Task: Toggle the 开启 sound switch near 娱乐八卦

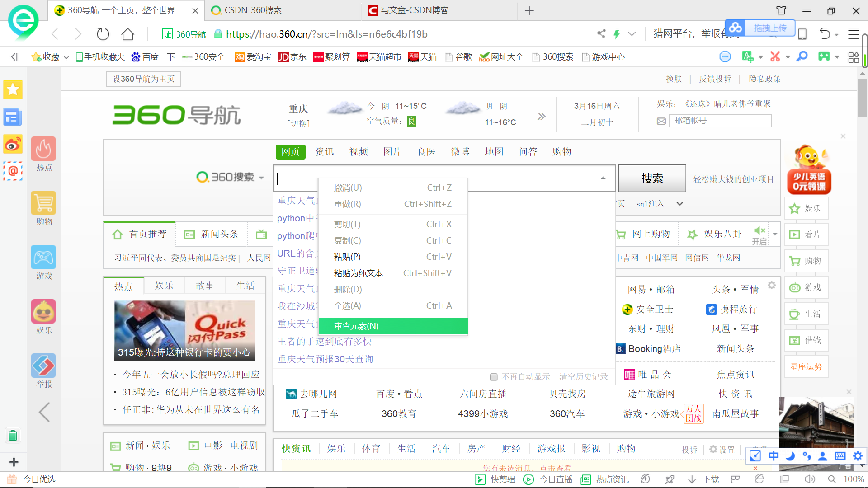Action: [759, 234]
